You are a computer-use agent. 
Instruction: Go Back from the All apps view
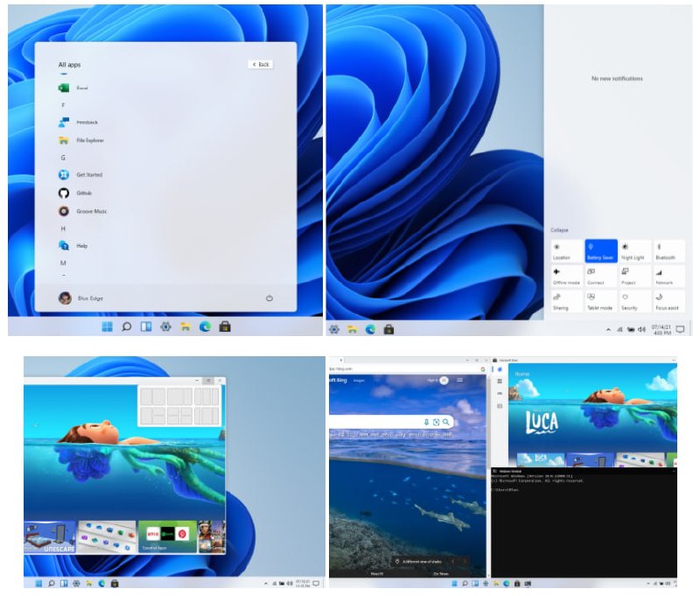click(x=261, y=64)
